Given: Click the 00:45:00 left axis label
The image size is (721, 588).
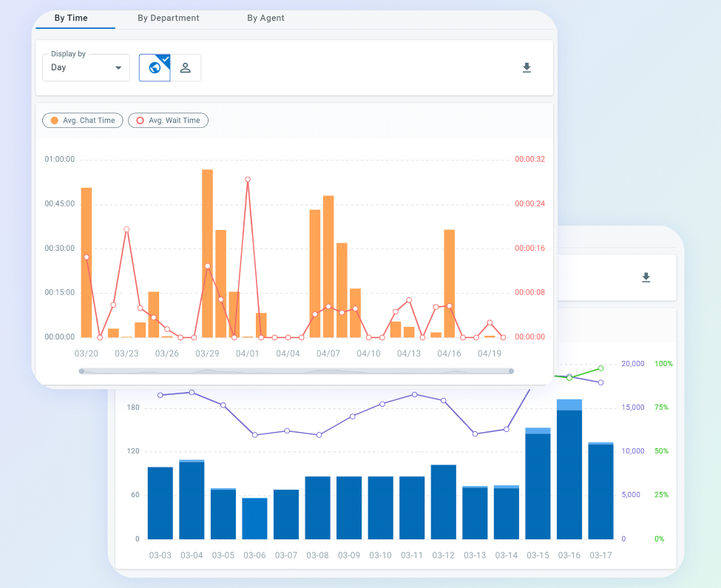Looking at the screenshot, I should click(x=59, y=203).
